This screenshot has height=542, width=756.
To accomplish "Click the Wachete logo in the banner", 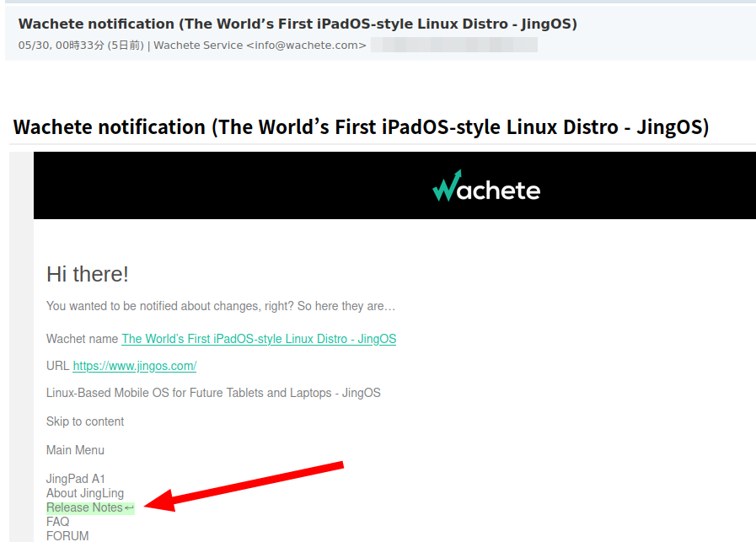I will [486, 186].
